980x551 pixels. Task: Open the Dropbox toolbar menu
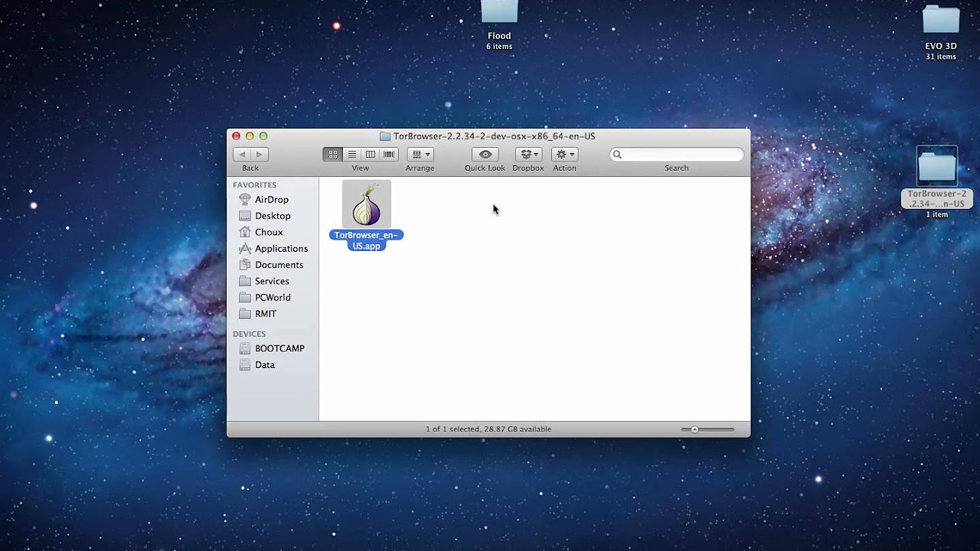(528, 155)
